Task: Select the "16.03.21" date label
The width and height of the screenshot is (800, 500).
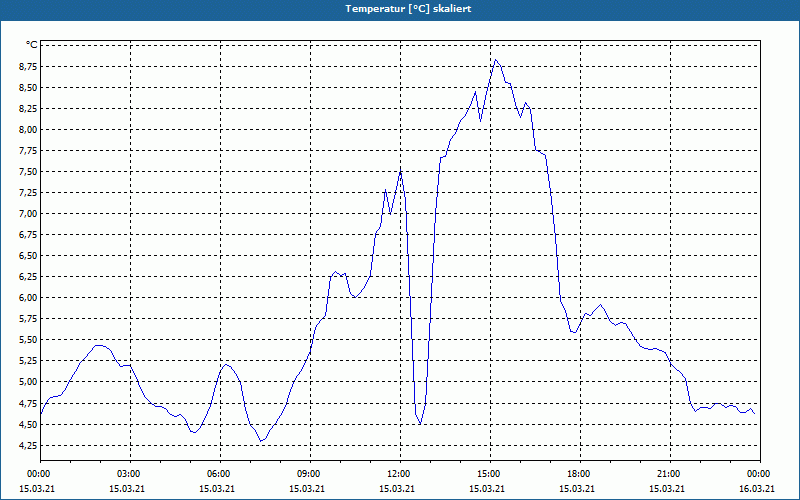Action: (x=757, y=488)
